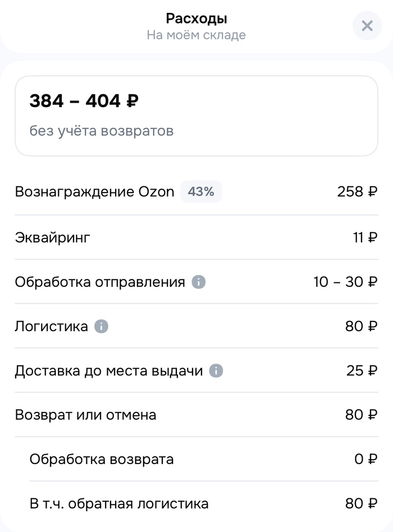Select the без учёта возвратов label
The height and width of the screenshot is (532, 393).
(101, 130)
